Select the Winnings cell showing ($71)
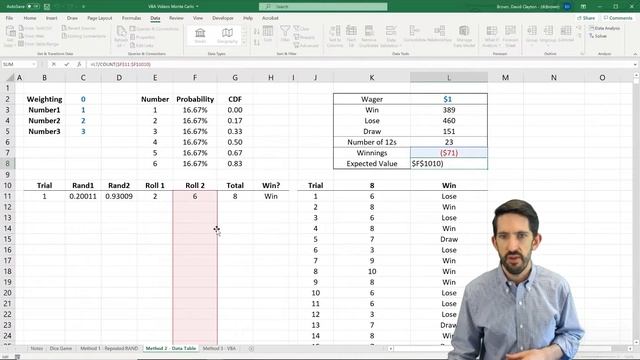 pyautogui.click(x=449, y=153)
